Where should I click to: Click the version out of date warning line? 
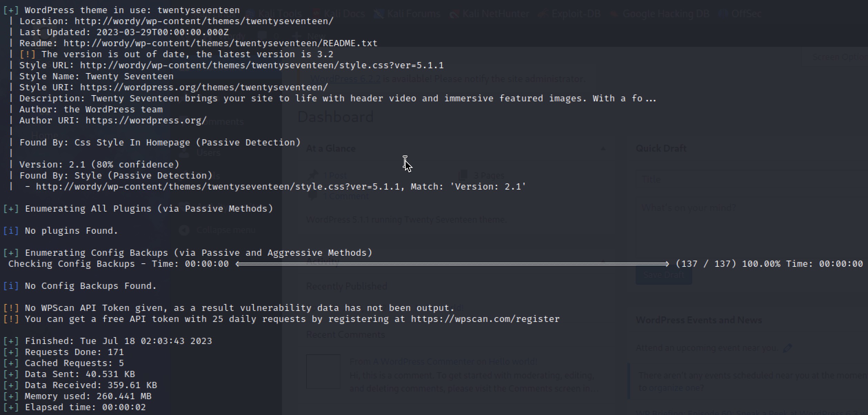pos(176,54)
